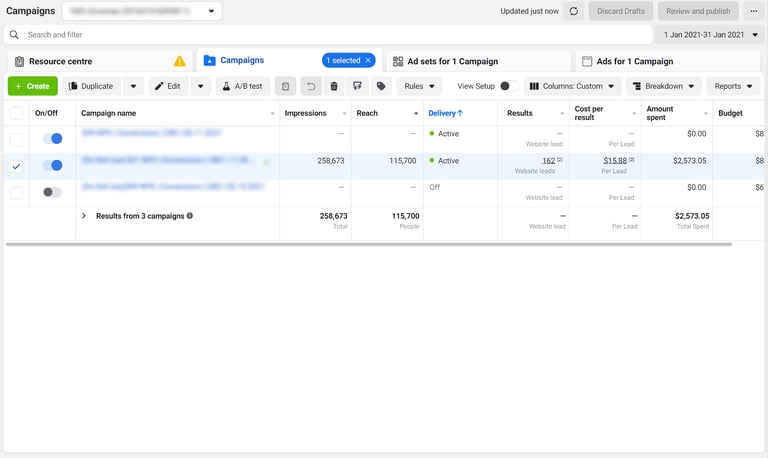Click the $2,573.05 amount spent cell in the selected row
The height and width of the screenshot is (458, 768).
[x=690, y=161]
